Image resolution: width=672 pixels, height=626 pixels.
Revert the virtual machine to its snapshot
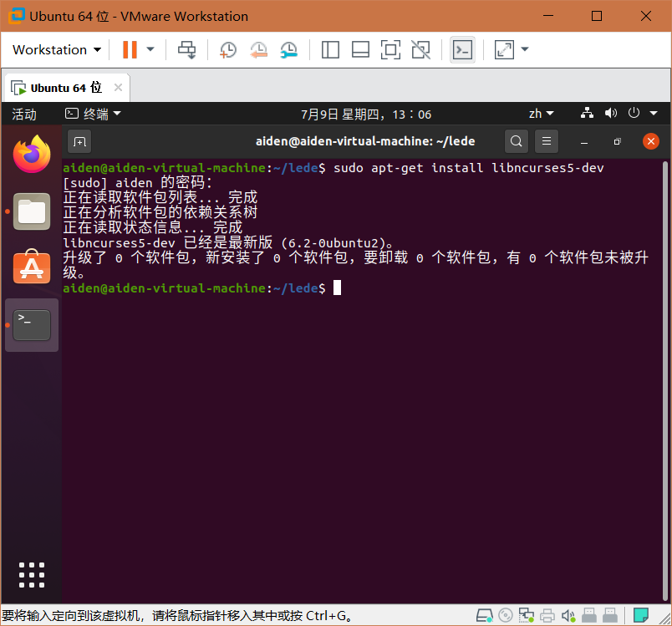(258, 49)
